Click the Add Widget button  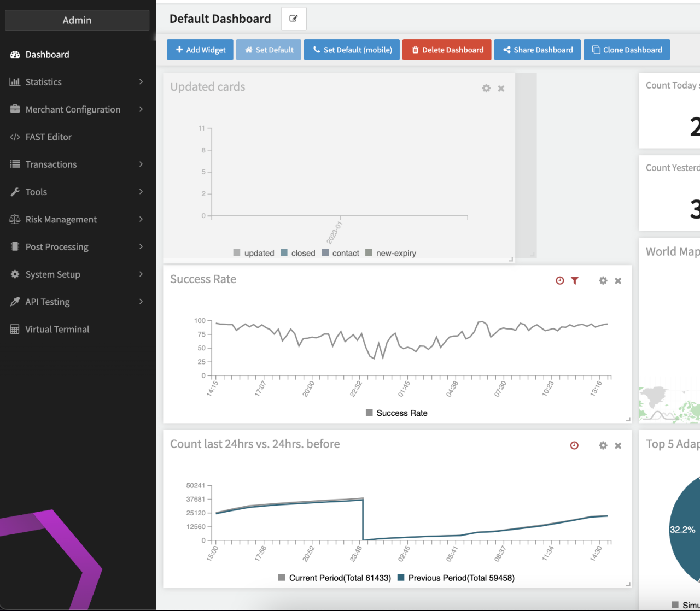[x=200, y=50]
